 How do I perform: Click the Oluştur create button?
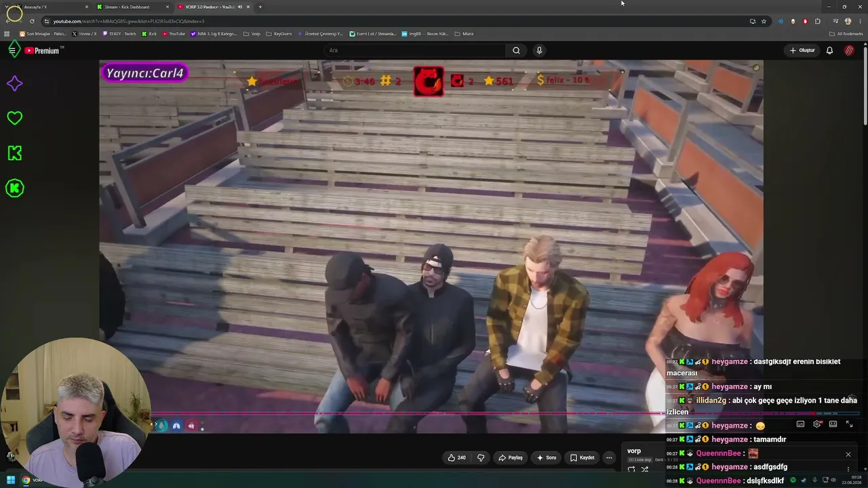click(802, 50)
